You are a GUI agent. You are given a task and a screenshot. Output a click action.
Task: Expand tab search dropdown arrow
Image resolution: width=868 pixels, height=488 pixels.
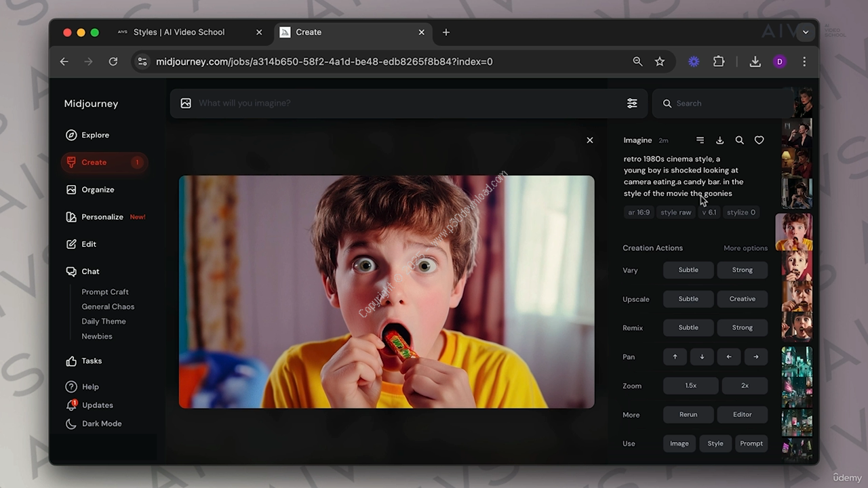click(x=805, y=32)
